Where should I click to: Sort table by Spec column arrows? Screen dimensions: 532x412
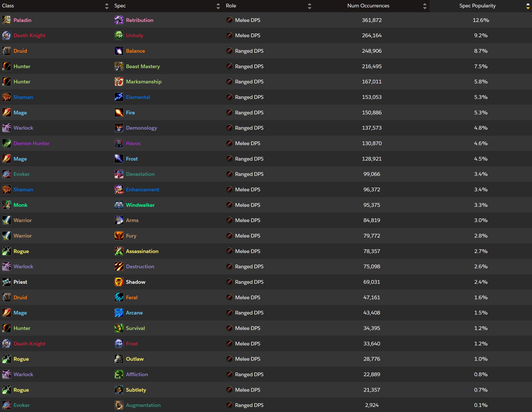[218, 6]
